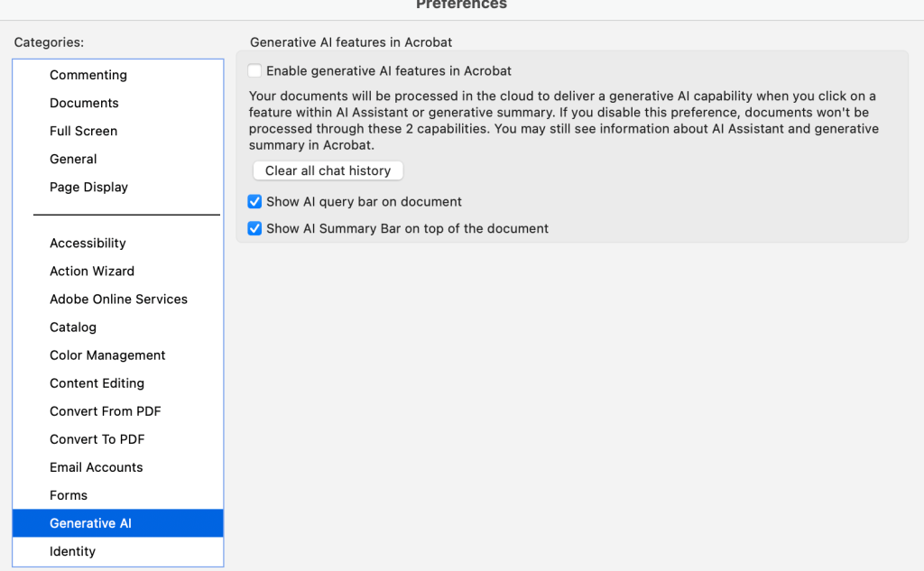This screenshot has height=571, width=924.
Task: Select Email Accounts in categories
Action: 96,466
